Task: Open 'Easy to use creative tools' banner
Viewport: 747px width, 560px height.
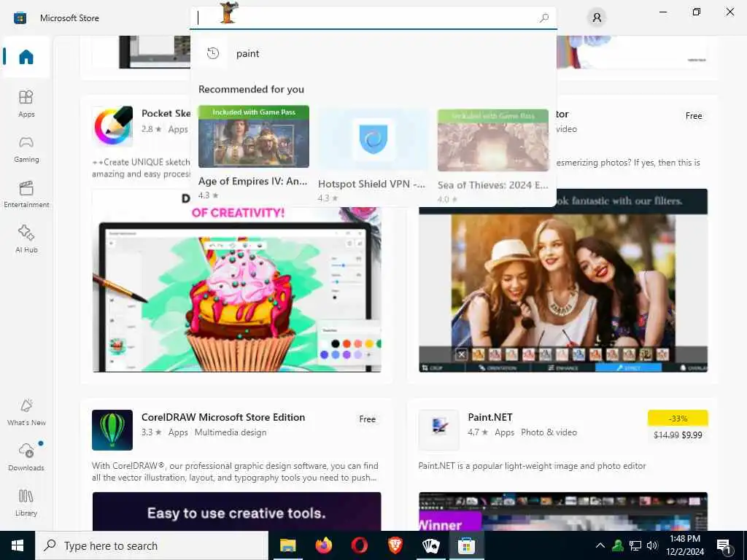Action: (237, 511)
